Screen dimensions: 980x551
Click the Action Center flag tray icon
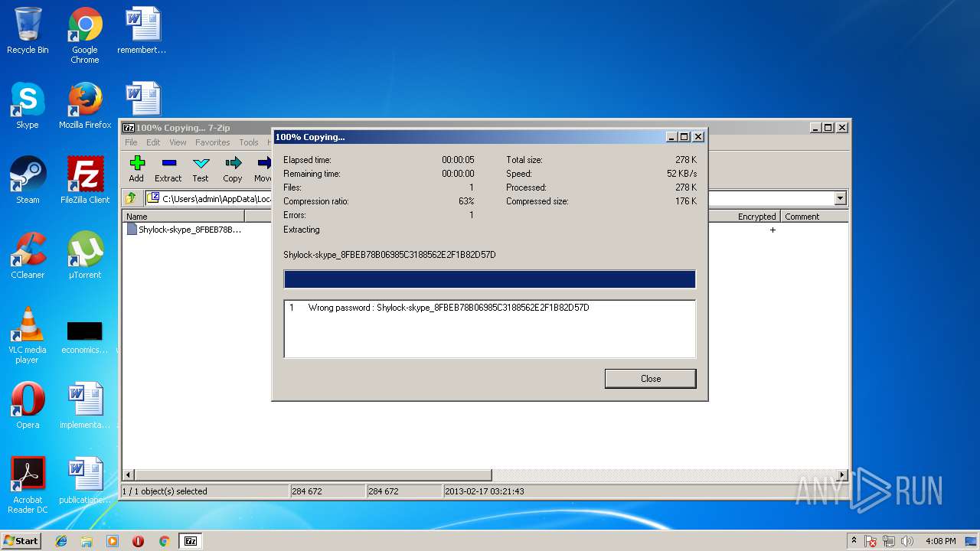coord(871,541)
